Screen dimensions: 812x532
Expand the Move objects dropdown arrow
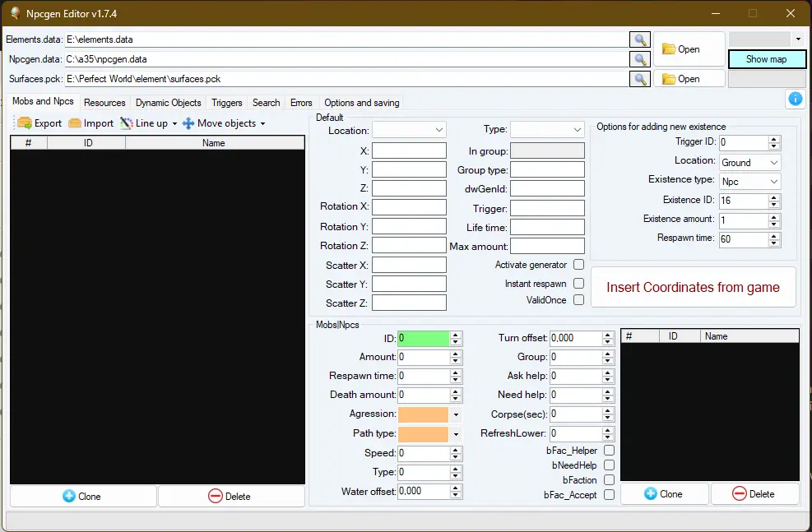pyautogui.click(x=262, y=123)
